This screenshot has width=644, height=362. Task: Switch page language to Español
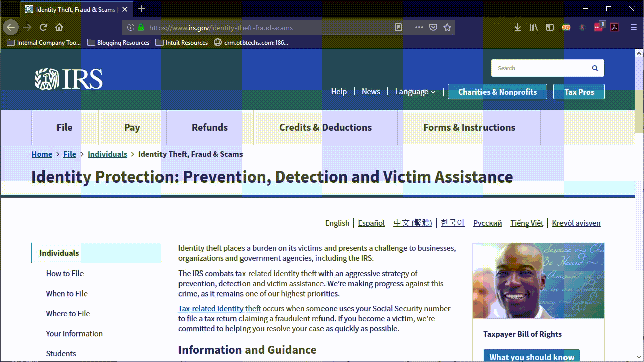point(371,223)
